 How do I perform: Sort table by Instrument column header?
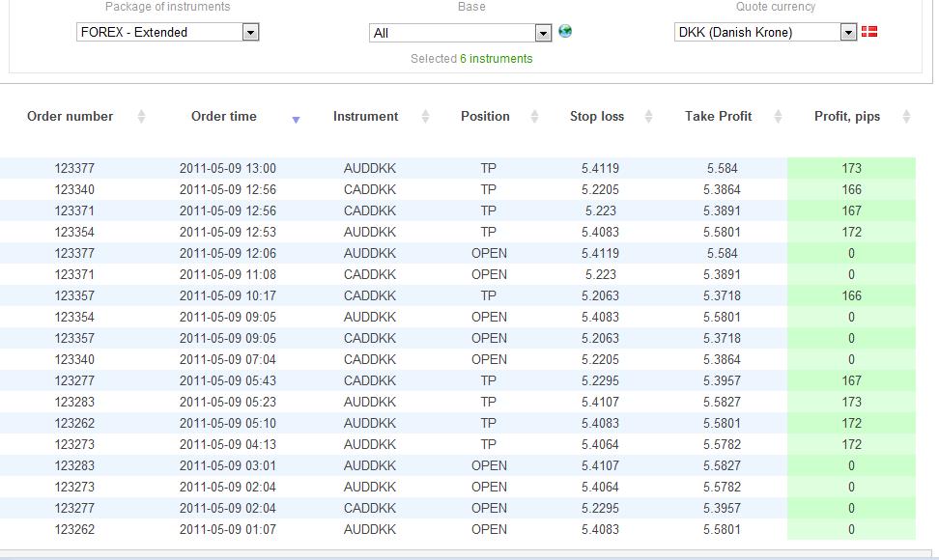tap(365, 116)
